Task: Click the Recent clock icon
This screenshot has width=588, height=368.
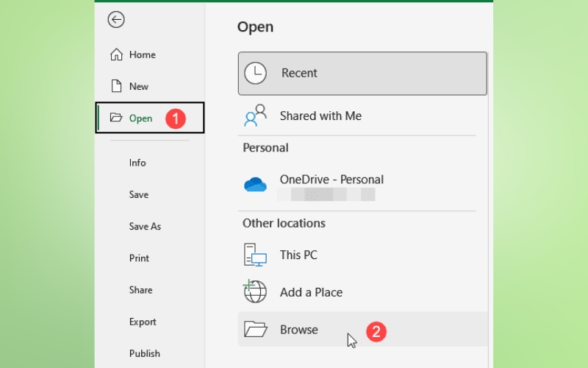Action: [x=255, y=73]
